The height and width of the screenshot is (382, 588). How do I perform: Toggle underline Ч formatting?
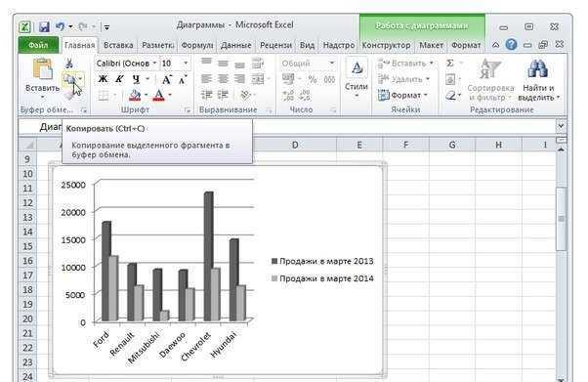pos(136,79)
